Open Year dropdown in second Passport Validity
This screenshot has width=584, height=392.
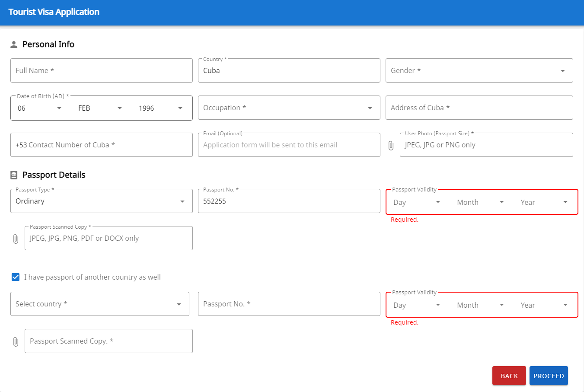tap(544, 305)
